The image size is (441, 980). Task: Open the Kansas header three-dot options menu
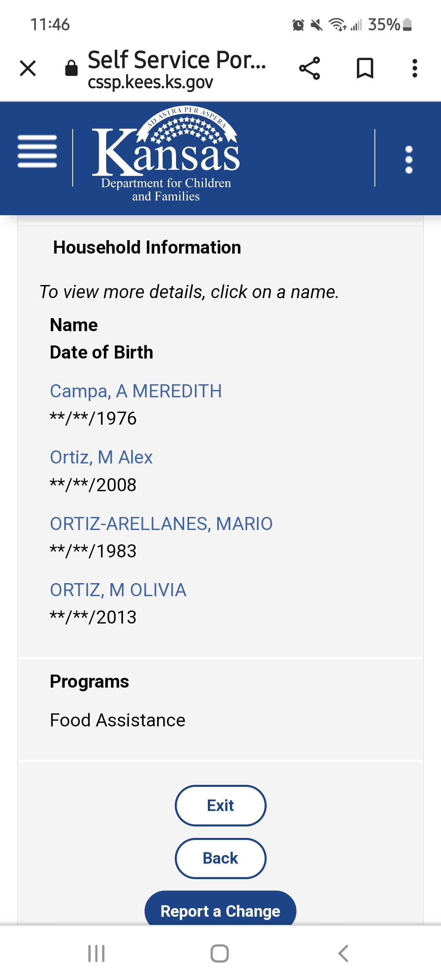pyautogui.click(x=409, y=159)
